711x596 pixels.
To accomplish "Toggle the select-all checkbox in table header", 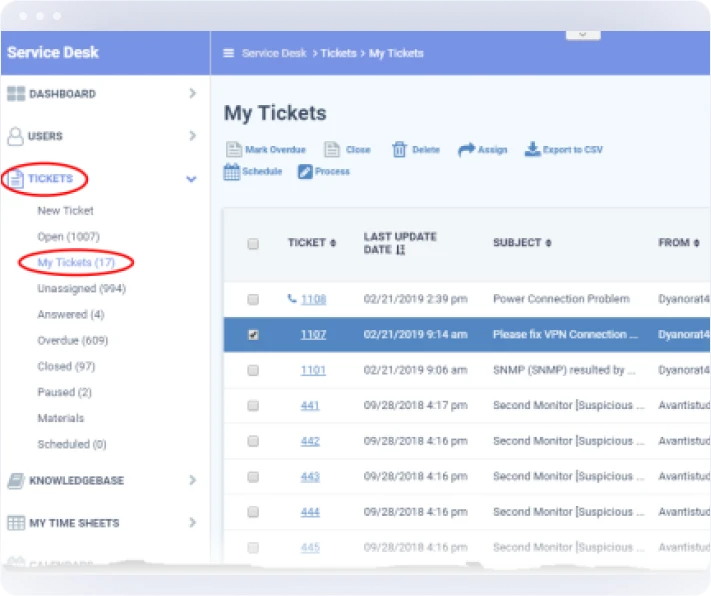I will click(253, 243).
